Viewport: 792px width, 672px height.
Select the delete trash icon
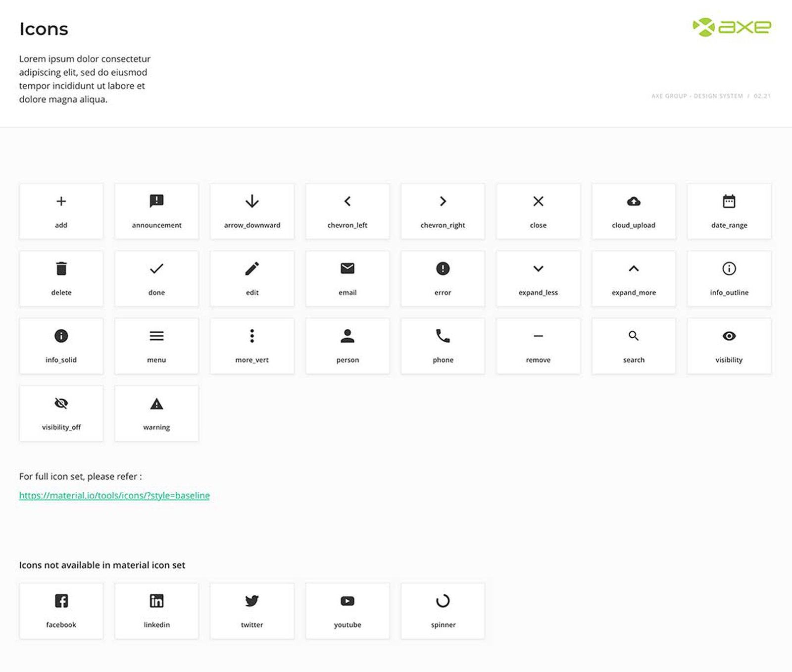[61, 268]
